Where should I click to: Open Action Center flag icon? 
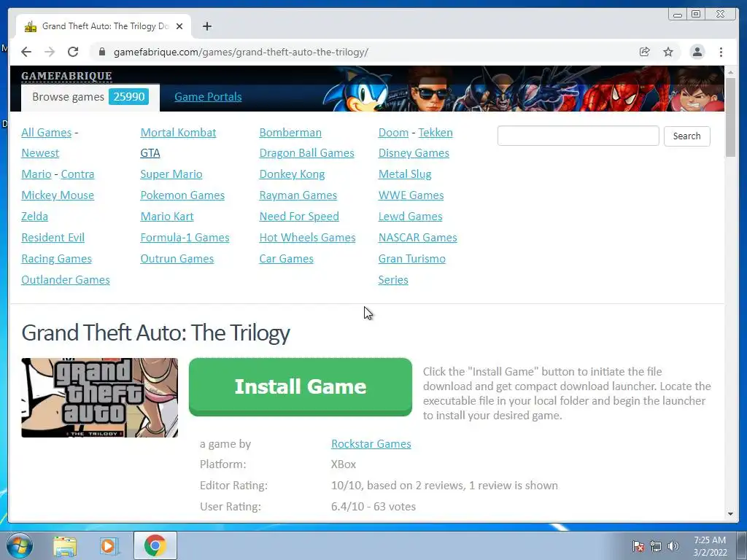pyautogui.click(x=638, y=546)
